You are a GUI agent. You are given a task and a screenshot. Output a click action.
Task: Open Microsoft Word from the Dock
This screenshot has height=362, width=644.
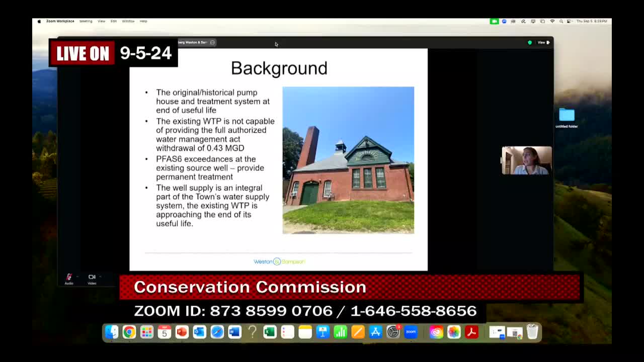click(x=235, y=332)
